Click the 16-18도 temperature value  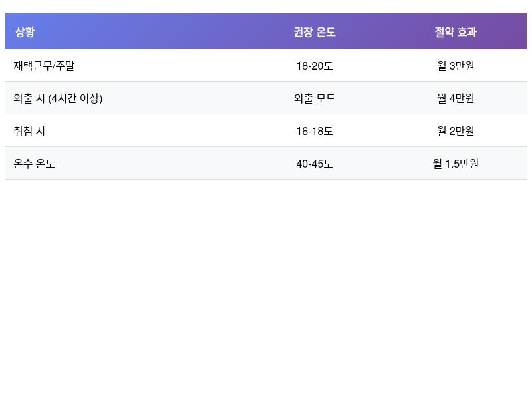click(314, 130)
